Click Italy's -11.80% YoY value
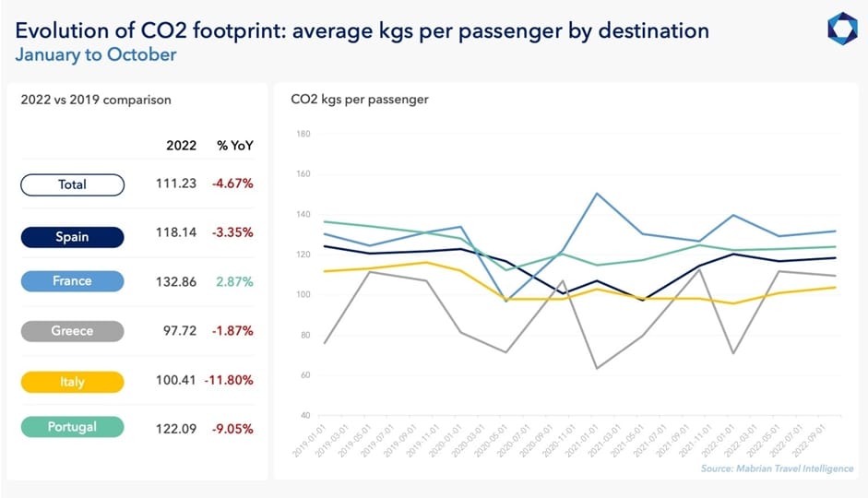868x498 pixels. (x=232, y=380)
